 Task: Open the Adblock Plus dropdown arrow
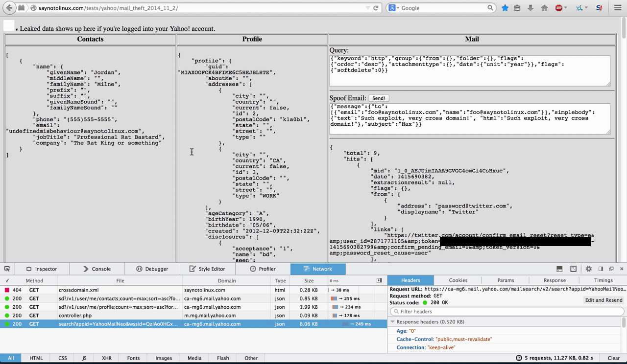(565, 8)
